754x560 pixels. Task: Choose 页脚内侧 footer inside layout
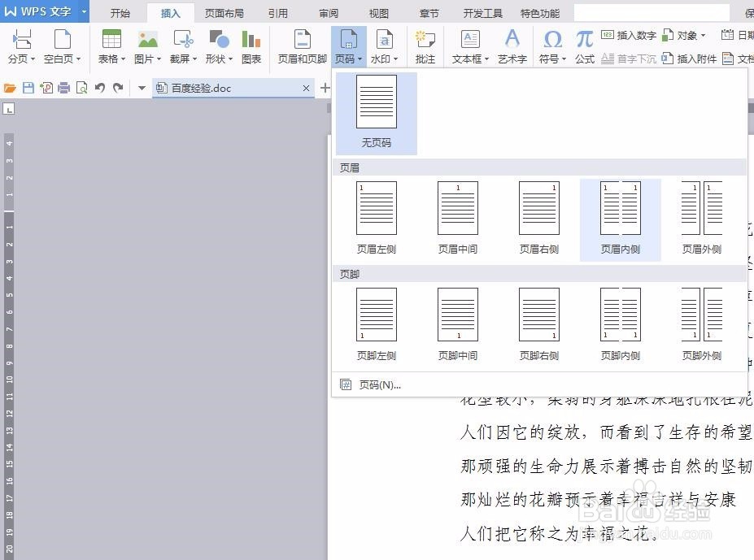click(621, 326)
